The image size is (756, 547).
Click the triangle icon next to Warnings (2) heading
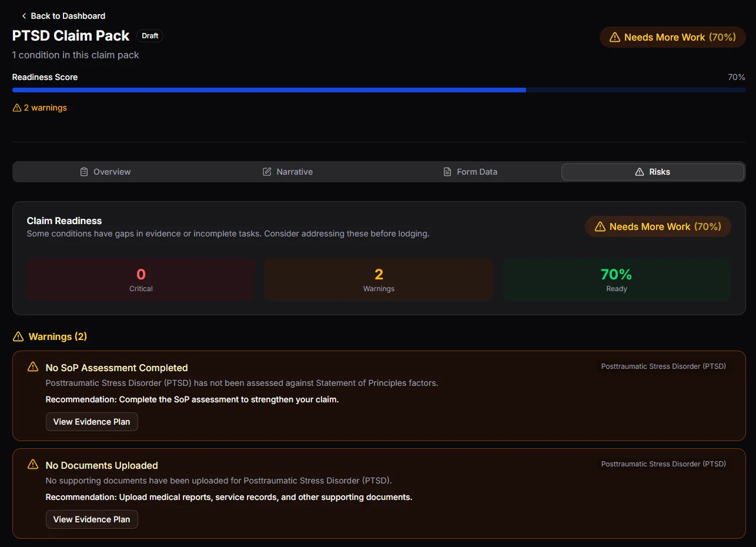(18, 337)
